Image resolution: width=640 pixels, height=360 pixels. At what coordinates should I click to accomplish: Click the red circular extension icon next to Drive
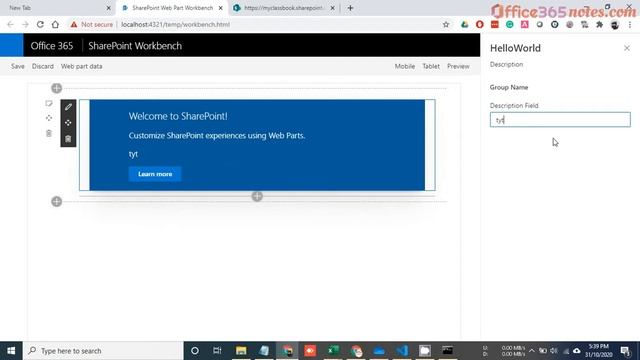480,24
